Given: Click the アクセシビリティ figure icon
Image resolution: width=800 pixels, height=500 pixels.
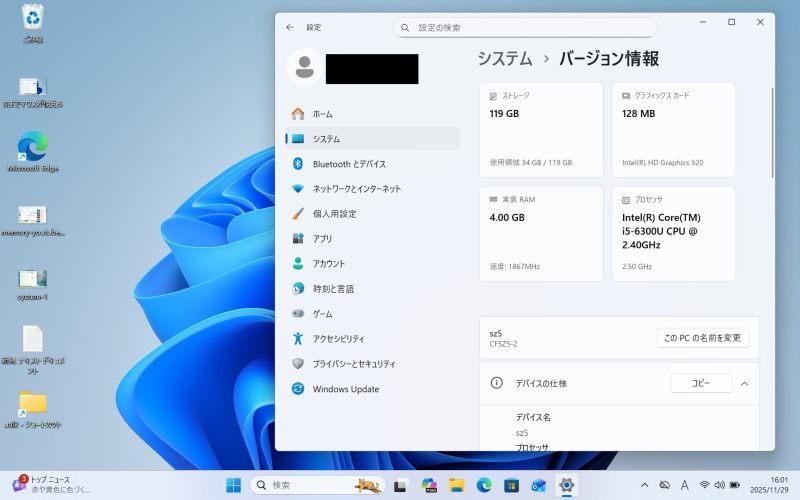Looking at the screenshot, I should pyautogui.click(x=298, y=338).
